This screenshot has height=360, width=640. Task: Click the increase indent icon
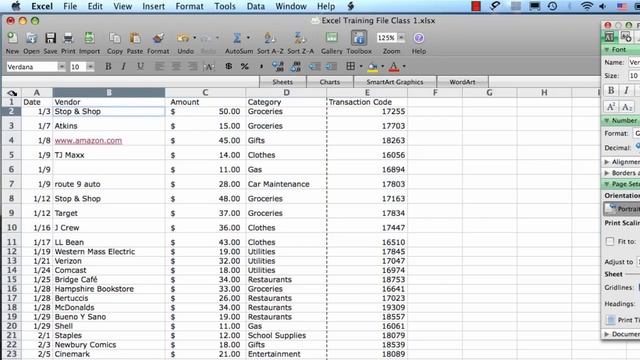coord(331,66)
